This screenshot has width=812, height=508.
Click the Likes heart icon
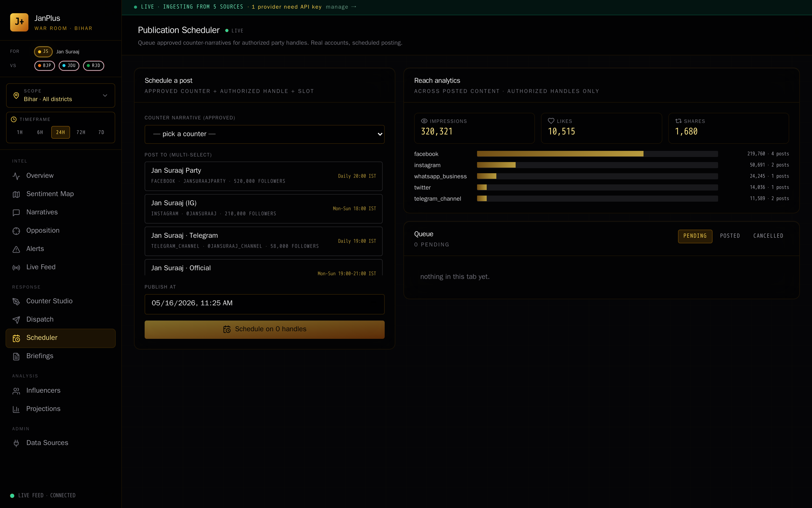pyautogui.click(x=551, y=121)
